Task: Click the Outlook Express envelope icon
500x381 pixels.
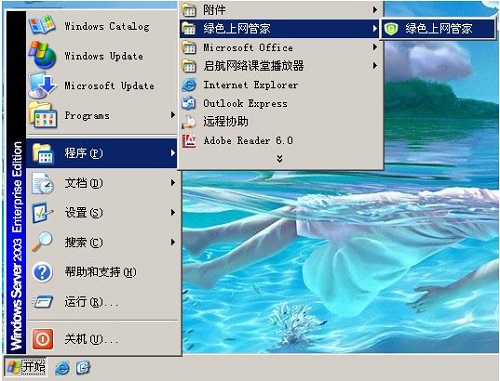Action: (189, 103)
